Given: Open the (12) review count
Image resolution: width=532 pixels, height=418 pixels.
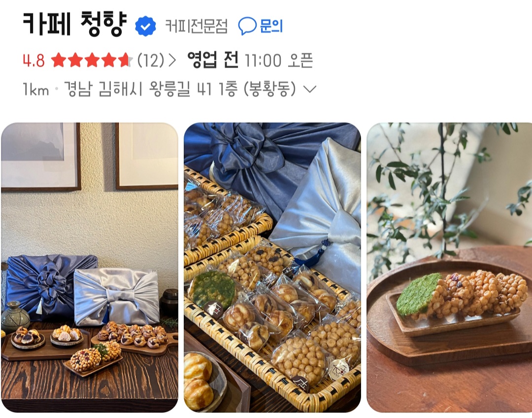Looking at the screenshot, I should click(151, 61).
